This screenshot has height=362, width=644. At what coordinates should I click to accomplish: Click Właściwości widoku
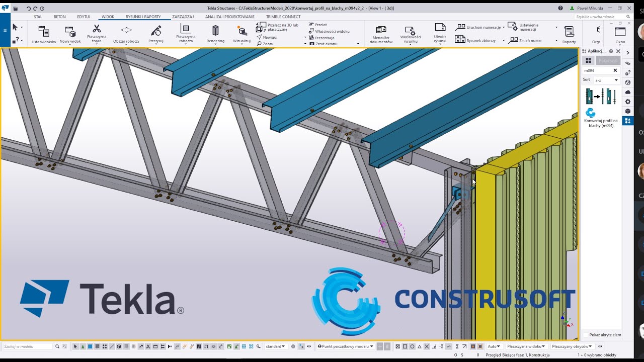[329, 31]
